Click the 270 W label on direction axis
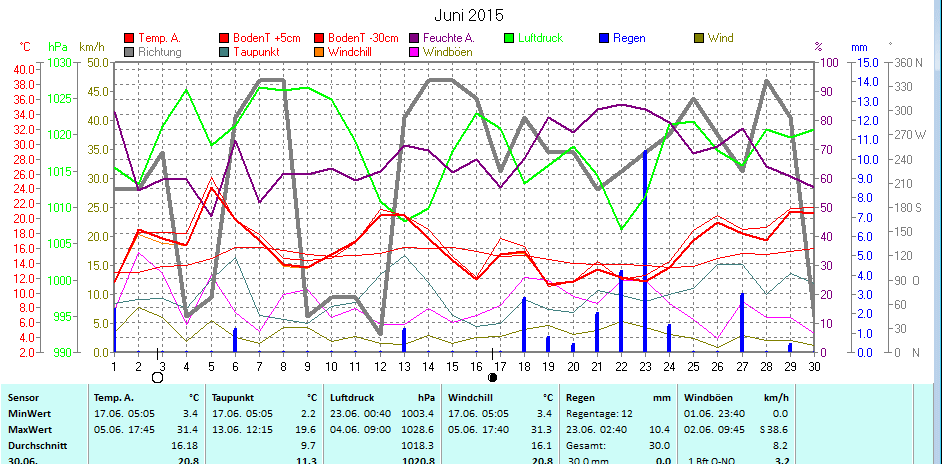The image size is (942, 464). pyautogui.click(x=910, y=135)
